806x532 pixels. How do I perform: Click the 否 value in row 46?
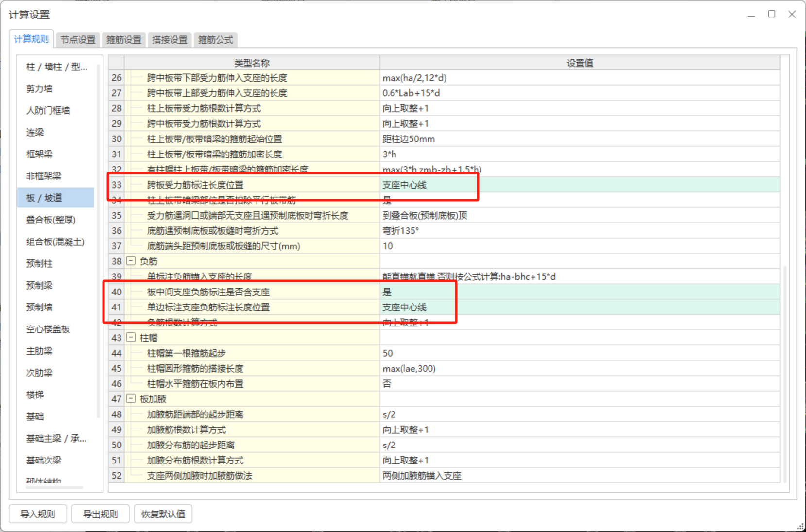click(580, 384)
